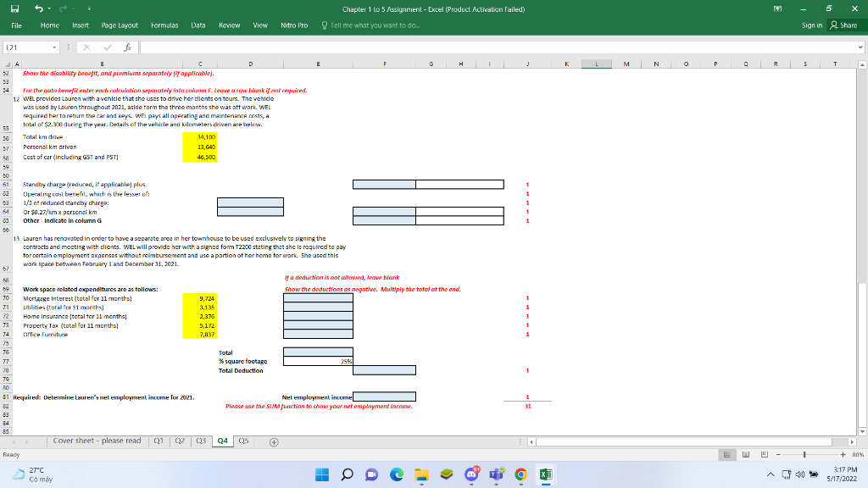
Task: Switch to the Q3 sheet tab
Action: 201,441
